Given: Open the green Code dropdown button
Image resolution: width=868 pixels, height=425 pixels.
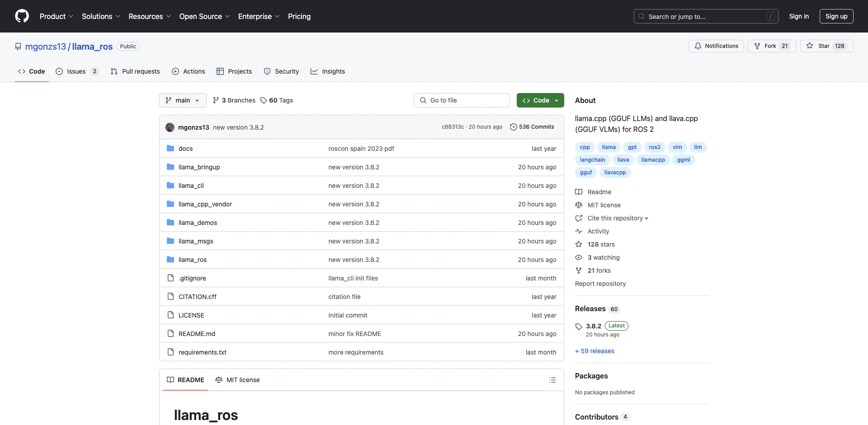Looking at the screenshot, I should (x=540, y=100).
